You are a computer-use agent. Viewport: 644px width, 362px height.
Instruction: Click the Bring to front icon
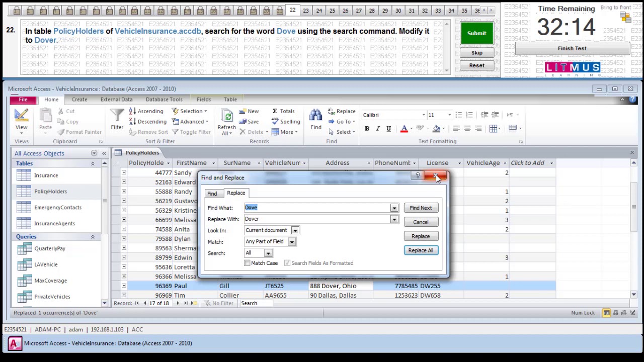click(625, 17)
